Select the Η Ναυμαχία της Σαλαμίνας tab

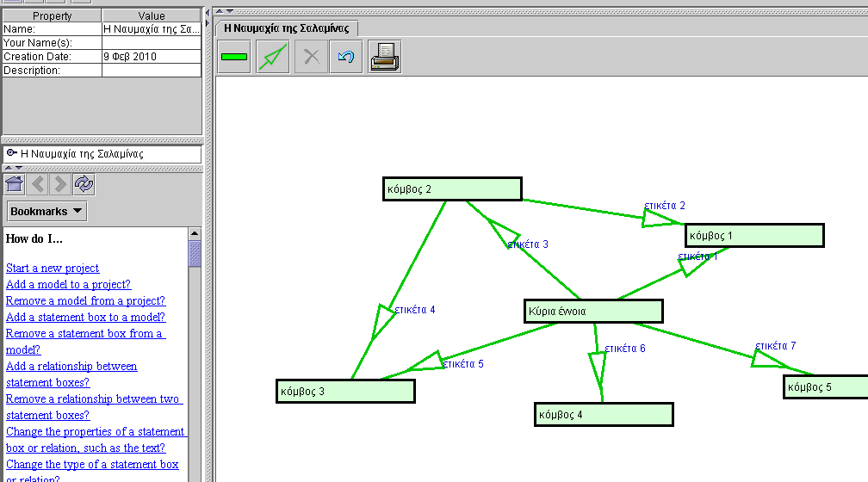286,28
